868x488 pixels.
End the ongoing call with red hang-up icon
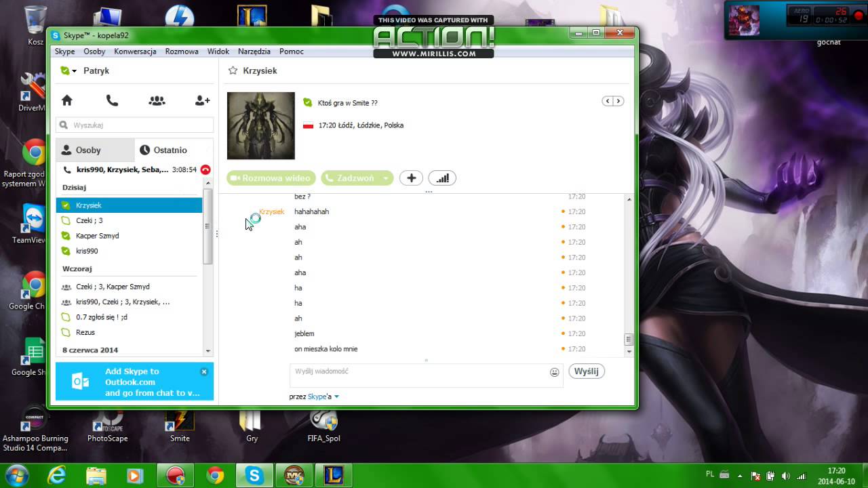[x=205, y=170]
